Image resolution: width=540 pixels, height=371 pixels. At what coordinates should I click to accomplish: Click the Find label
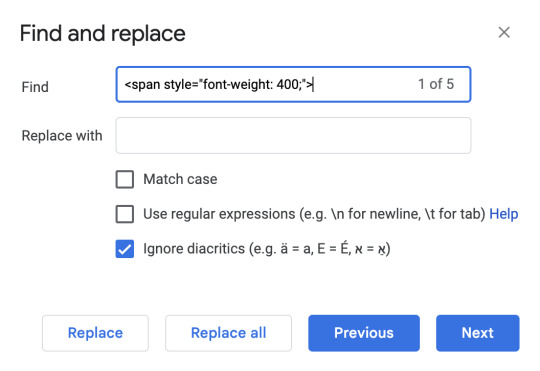click(x=35, y=87)
